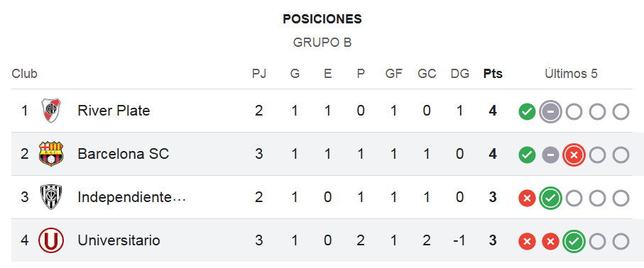Viewport: 644px width, 268px height.
Task: Click the Universitario club crest
Action: tap(51, 240)
